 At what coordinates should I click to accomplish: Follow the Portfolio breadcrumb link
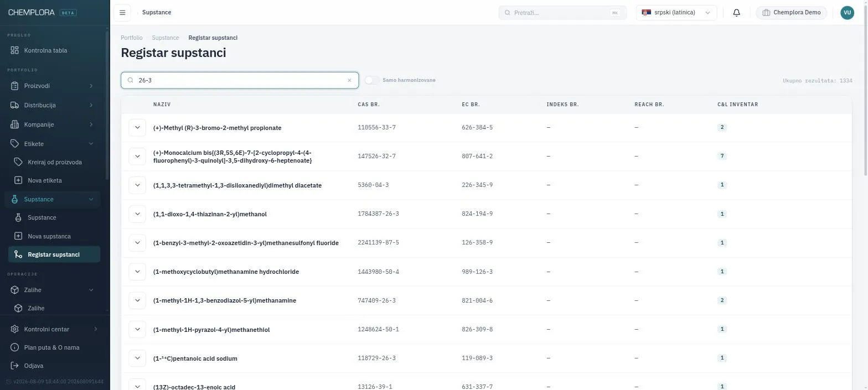point(132,38)
